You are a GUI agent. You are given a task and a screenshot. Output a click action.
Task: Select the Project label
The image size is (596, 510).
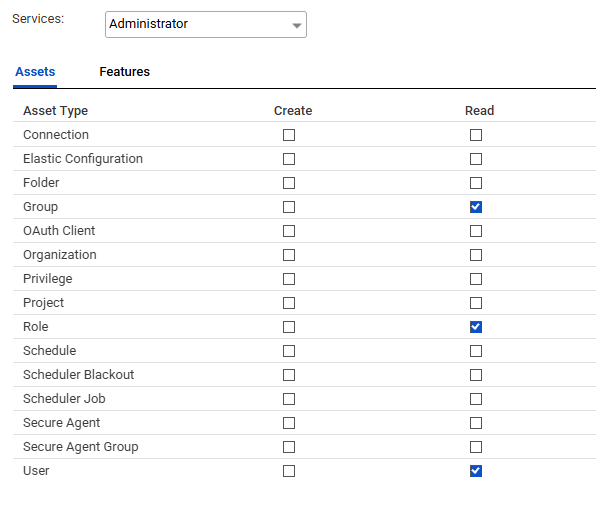pyautogui.click(x=43, y=303)
